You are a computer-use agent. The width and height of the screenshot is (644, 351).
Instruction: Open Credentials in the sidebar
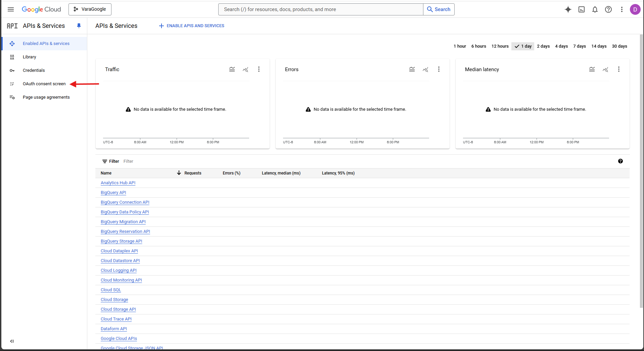pyautogui.click(x=44, y=70)
